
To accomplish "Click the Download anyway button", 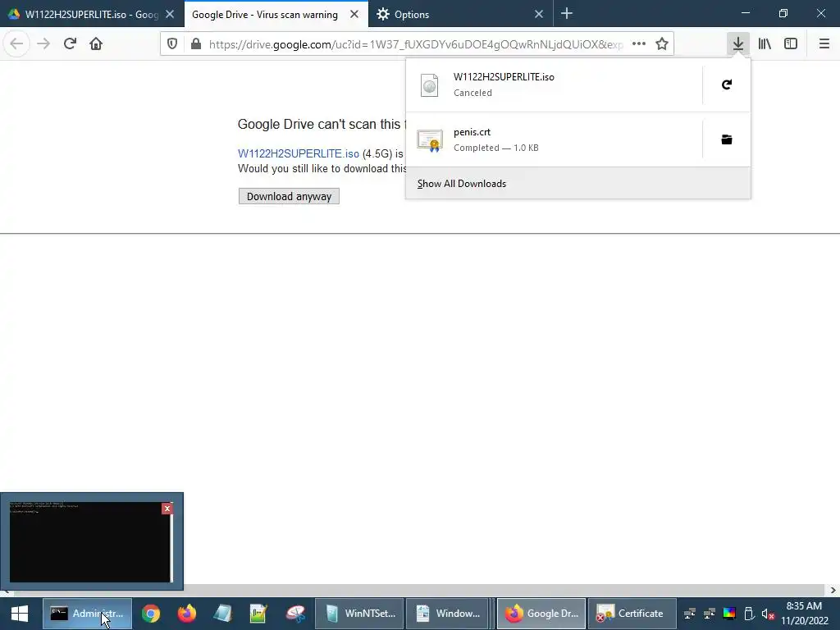I will click(289, 197).
